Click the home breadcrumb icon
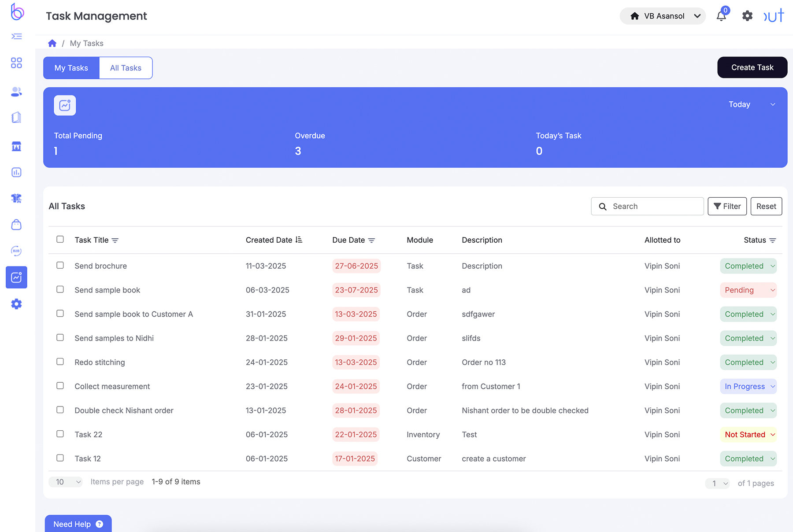Screen dimensions: 793x532 (x=52, y=43)
